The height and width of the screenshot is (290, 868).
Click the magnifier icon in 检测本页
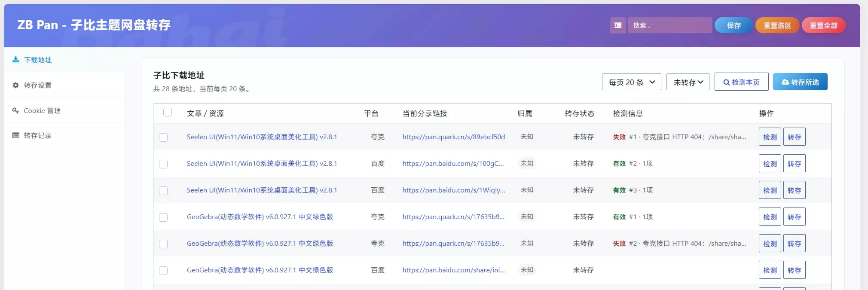pyautogui.click(x=726, y=82)
